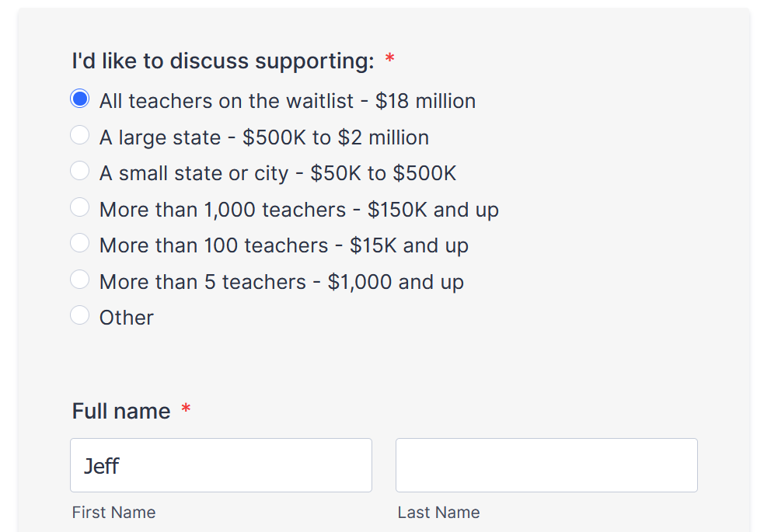Click the "$50K to $500K" label text
The height and width of the screenshot is (532, 764).
pyautogui.click(x=383, y=173)
